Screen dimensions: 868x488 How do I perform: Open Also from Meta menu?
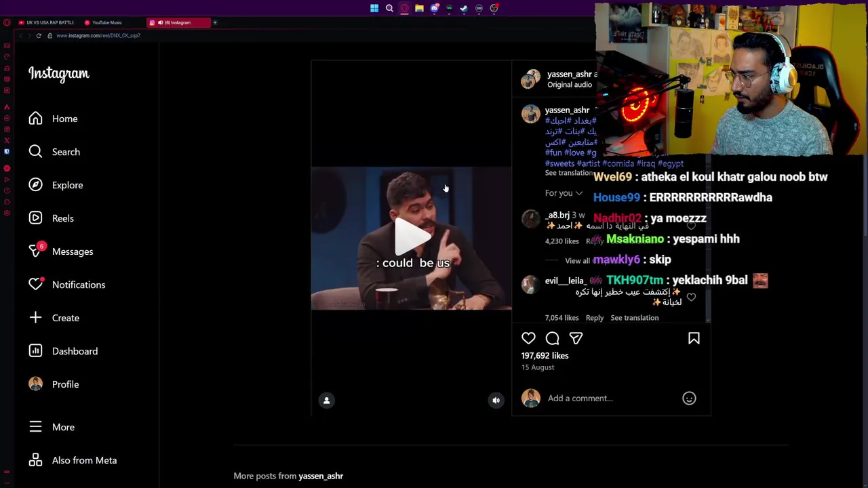click(x=73, y=460)
